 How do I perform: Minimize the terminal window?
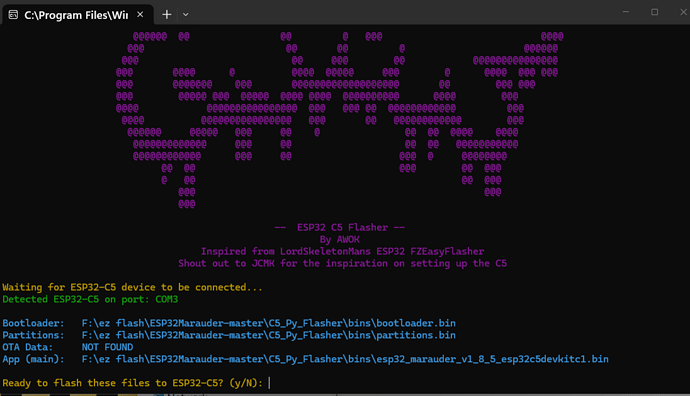click(x=626, y=12)
